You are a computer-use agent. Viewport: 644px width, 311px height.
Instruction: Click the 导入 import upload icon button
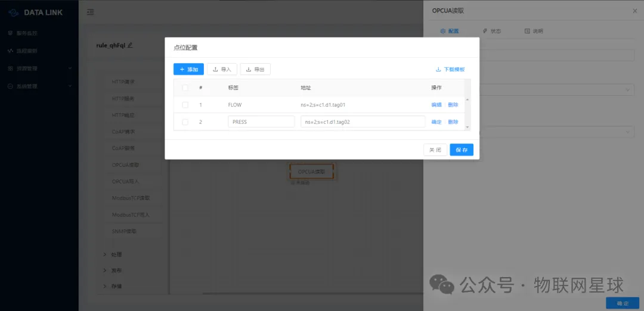tap(222, 69)
